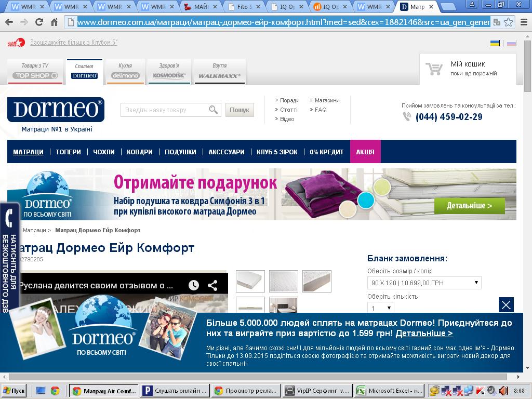Image resolution: width=532 pixels, height=399 pixels.
Task: Click the Dormeo logo
Action: [56, 110]
